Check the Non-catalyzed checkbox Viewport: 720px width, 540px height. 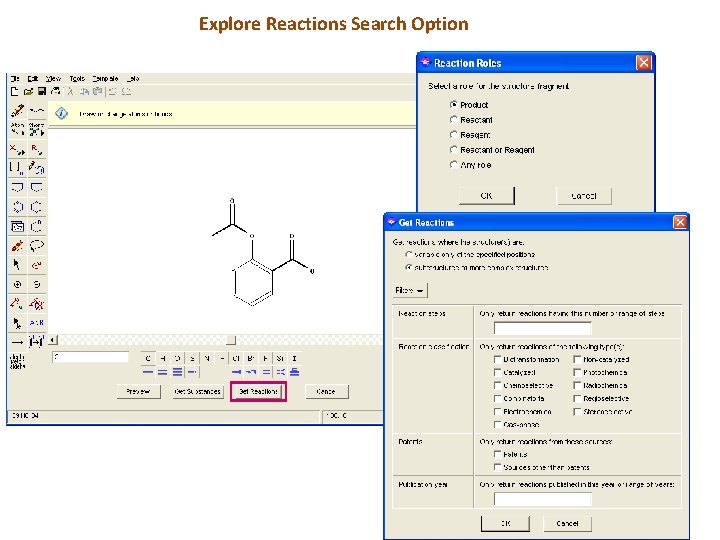coord(577,359)
